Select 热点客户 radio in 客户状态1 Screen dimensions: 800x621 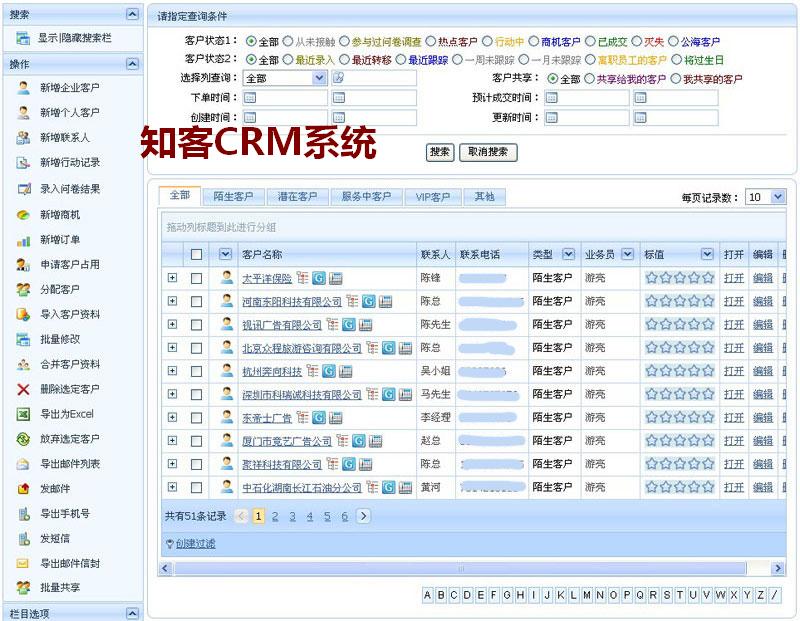(x=431, y=41)
